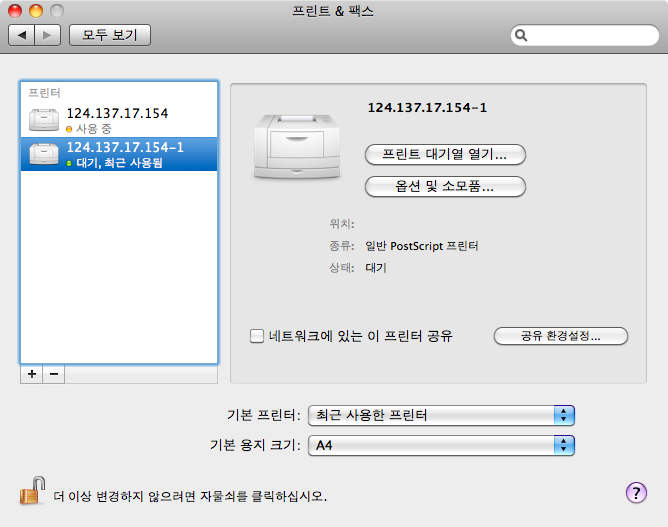This screenshot has height=527, width=668.
Task: Close the window with the red button
Action: tap(15, 11)
